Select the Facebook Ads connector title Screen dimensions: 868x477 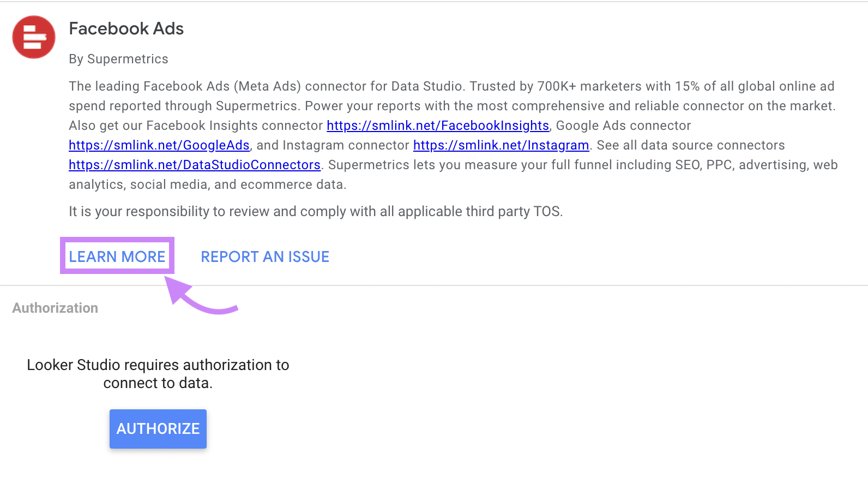click(126, 28)
